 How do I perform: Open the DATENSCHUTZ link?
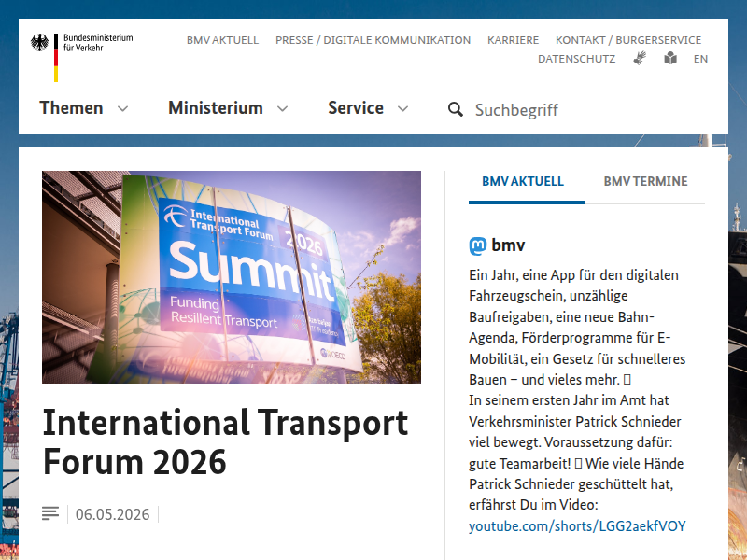click(x=576, y=59)
